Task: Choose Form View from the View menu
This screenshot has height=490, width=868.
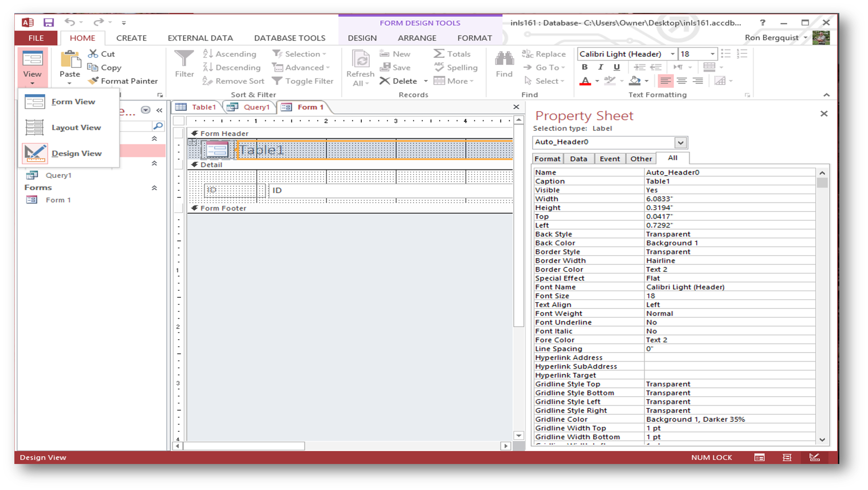Action: tap(73, 102)
